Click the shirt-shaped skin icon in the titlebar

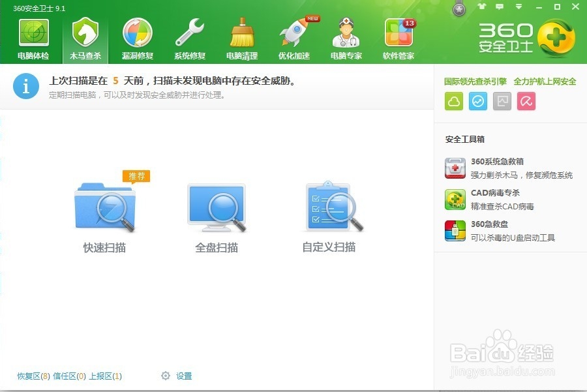coord(483,7)
